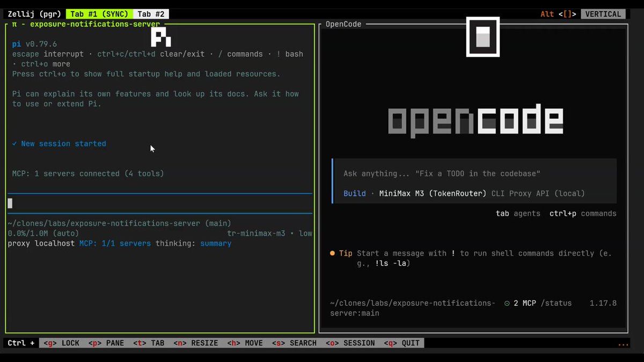Select MOVE mode in status bar
The image size is (644, 362).
point(245,343)
